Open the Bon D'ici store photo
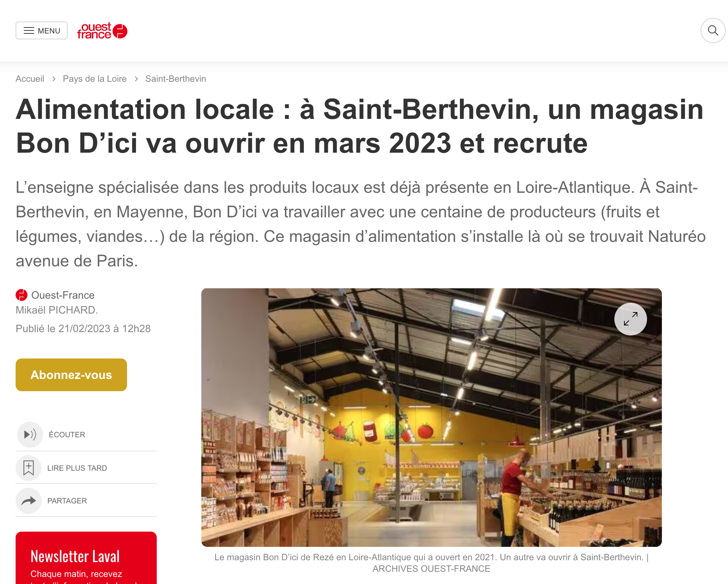The width and height of the screenshot is (728, 584). pyautogui.click(x=432, y=418)
